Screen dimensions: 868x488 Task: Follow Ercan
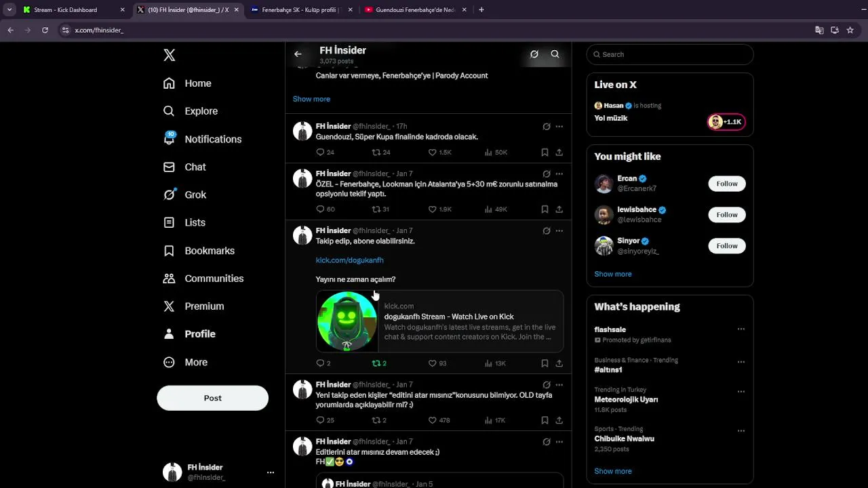coord(727,184)
